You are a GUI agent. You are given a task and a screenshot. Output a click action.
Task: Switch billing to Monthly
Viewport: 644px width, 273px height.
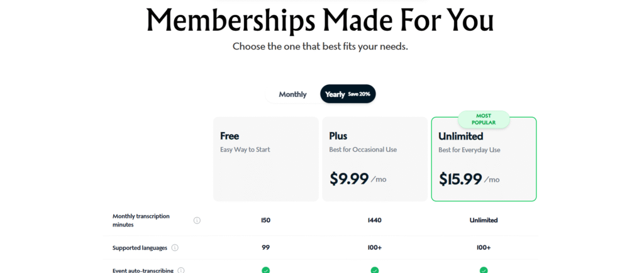coord(292,94)
